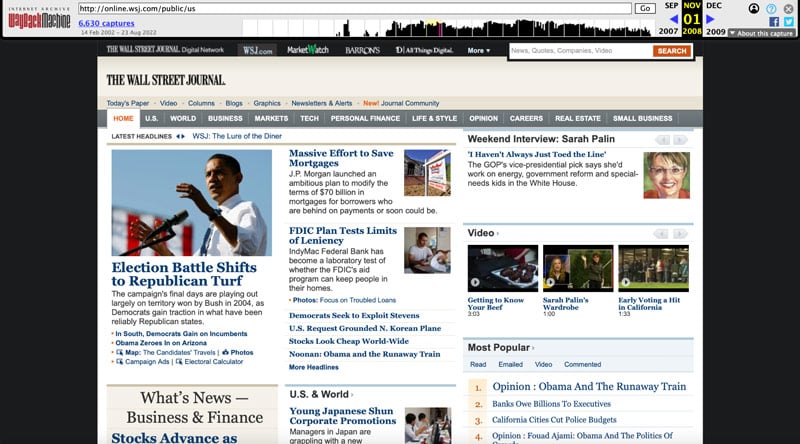This screenshot has width=800, height=444.
Task: Open the Candidates' Travels map icon link
Action: [119, 352]
